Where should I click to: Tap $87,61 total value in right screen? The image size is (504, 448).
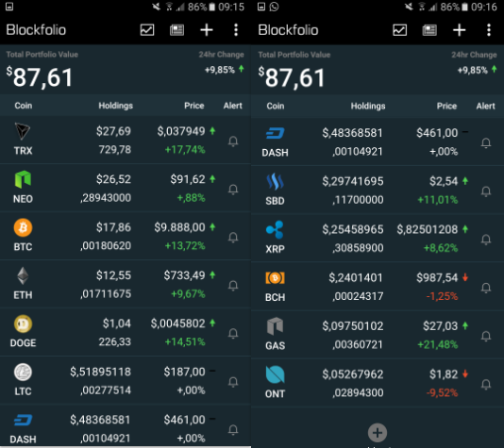click(292, 77)
